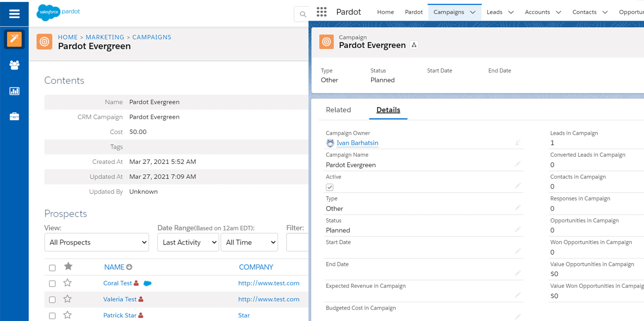The image size is (644, 321).
Task: Edit the End Date field pencil
Action: coord(518,273)
